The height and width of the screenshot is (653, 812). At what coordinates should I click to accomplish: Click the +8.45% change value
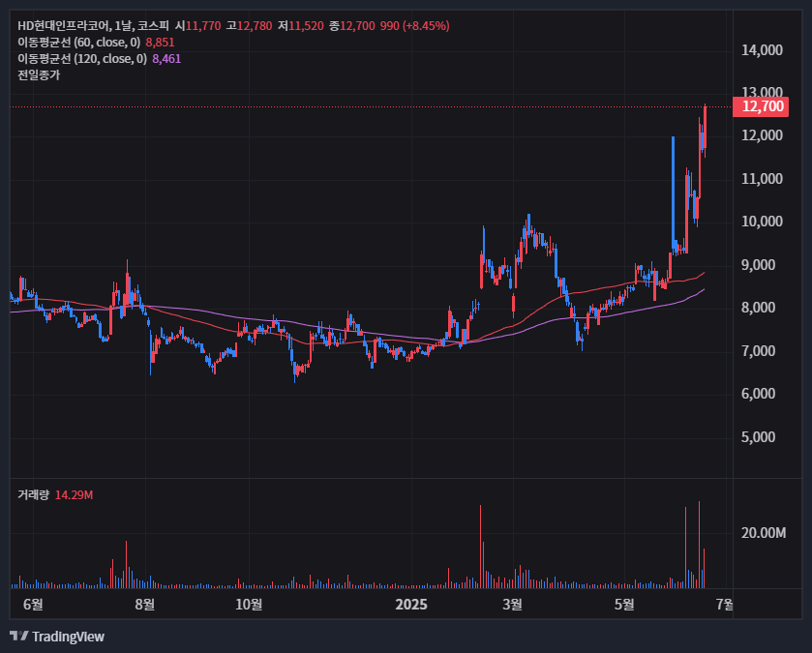426,26
